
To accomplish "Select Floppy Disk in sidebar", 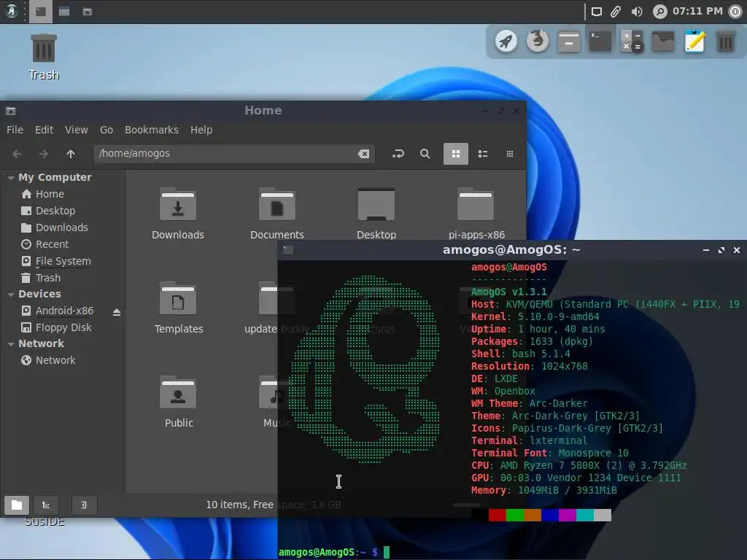I will pos(63,327).
